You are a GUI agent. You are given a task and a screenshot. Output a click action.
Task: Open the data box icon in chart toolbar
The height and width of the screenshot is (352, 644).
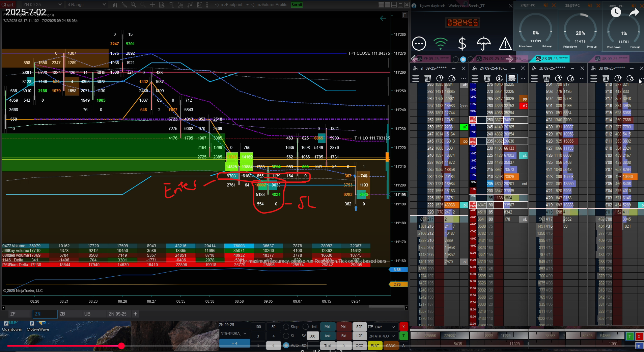tap(162, 5)
